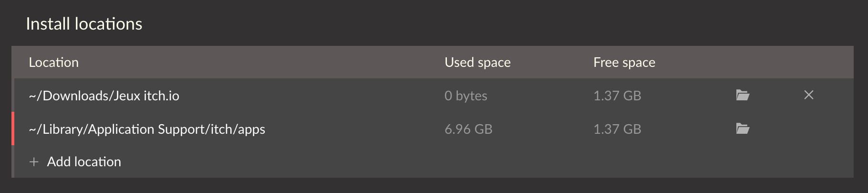Select the ~/Downloads/Jeux itch.io path

point(104,96)
